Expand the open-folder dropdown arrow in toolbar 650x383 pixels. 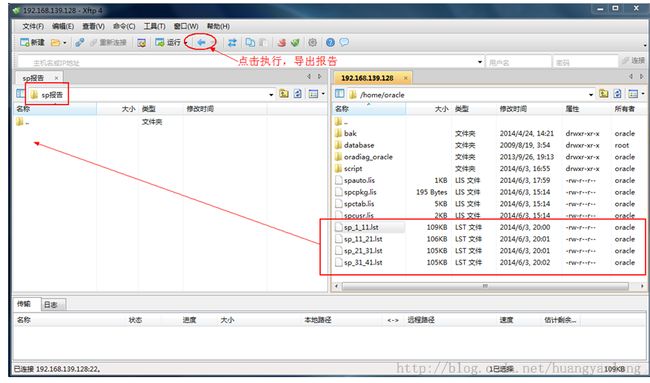[65, 43]
